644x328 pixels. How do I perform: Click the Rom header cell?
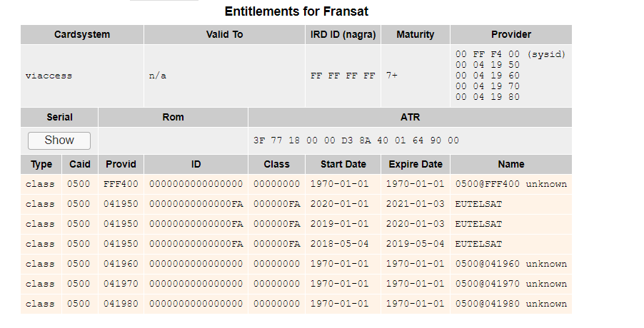pos(173,117)
